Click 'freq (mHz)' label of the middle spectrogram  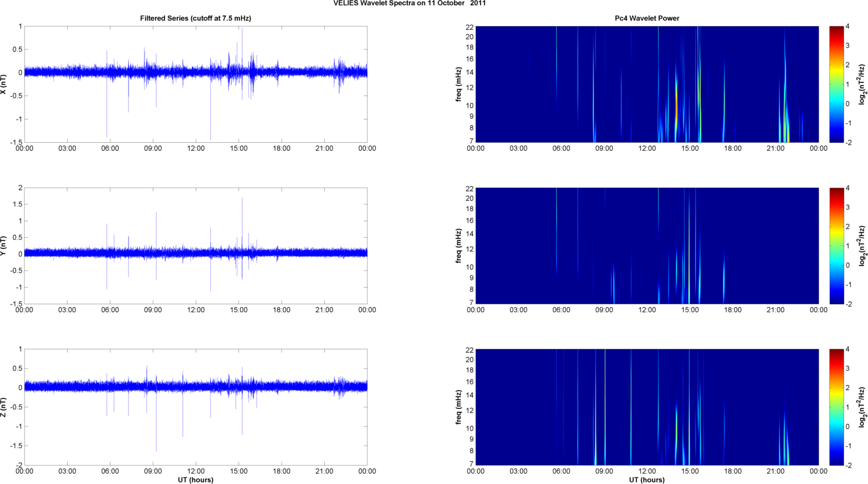458,246
